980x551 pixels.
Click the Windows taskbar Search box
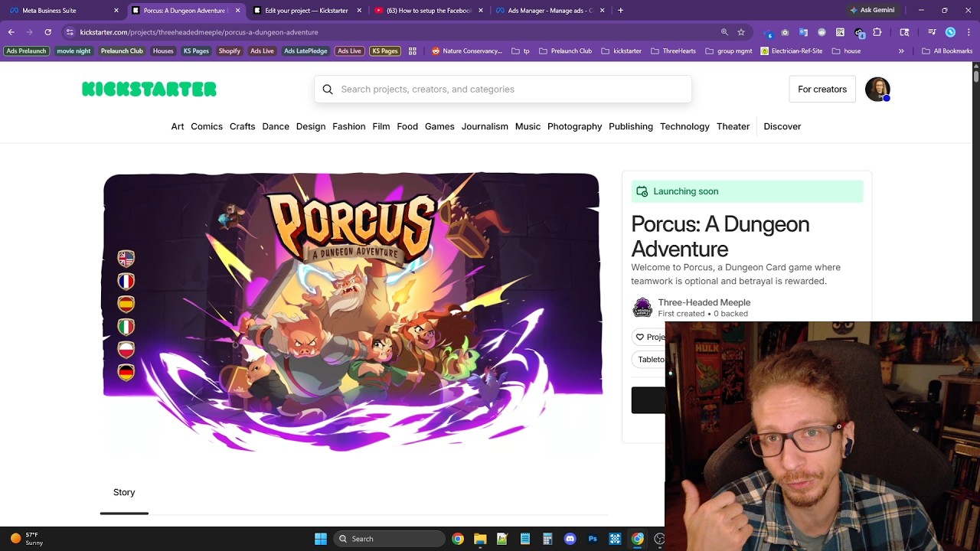tap(390, 539)
